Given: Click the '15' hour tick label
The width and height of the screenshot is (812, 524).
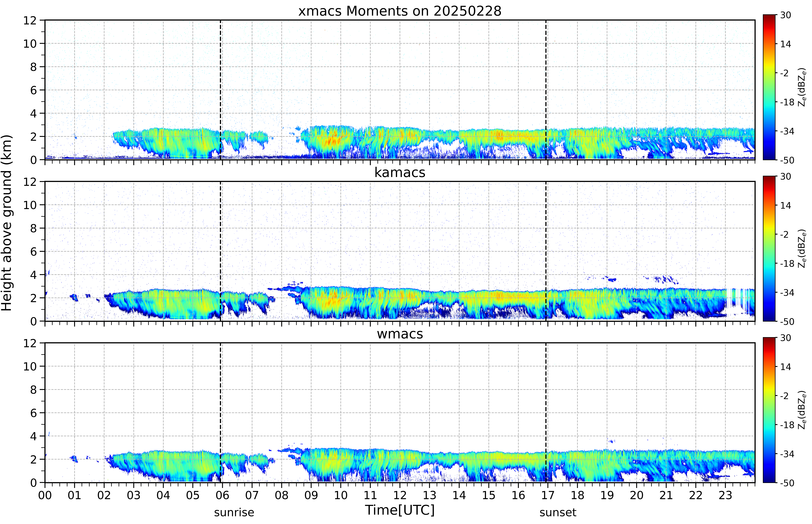Looking at the screenshot, I should (x=489, y=495).
